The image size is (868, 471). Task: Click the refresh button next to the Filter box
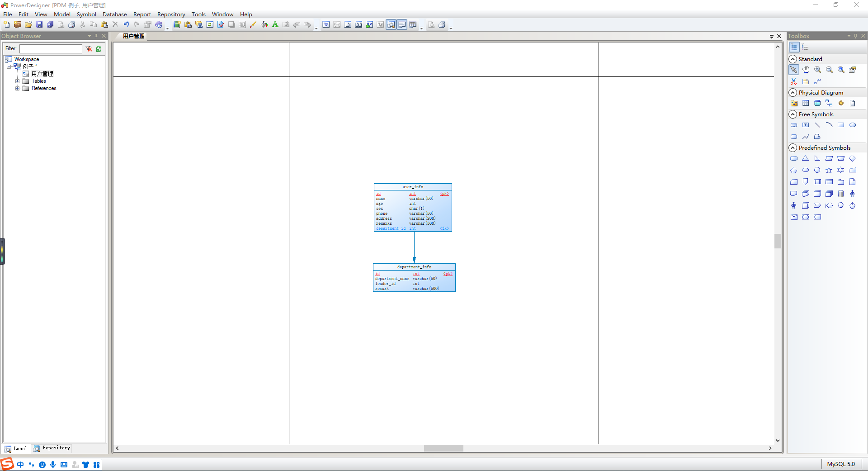(x=99, y=49)
